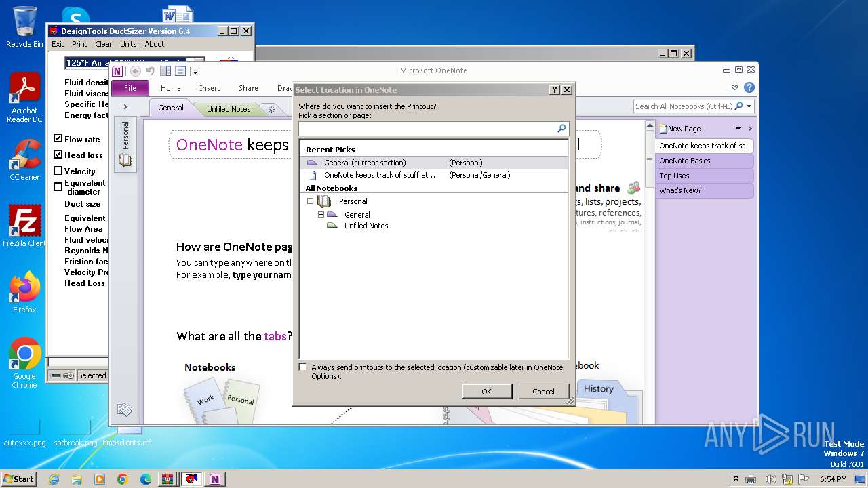Viewport: 868px width, 488px height.
Task: Click the OneNote application icon in title bar
Action: click(118, 71)
